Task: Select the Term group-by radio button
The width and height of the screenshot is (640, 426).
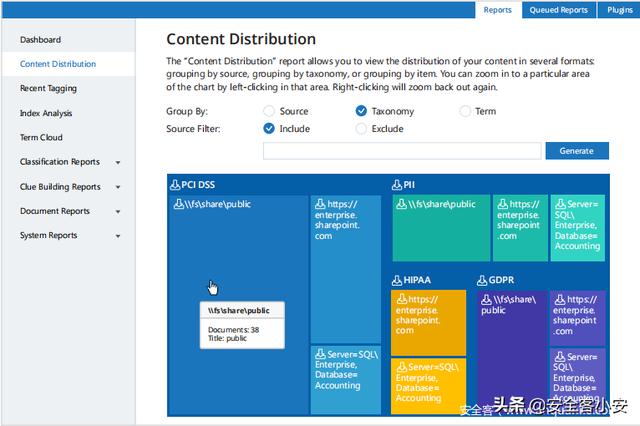Action: [465, 111]
